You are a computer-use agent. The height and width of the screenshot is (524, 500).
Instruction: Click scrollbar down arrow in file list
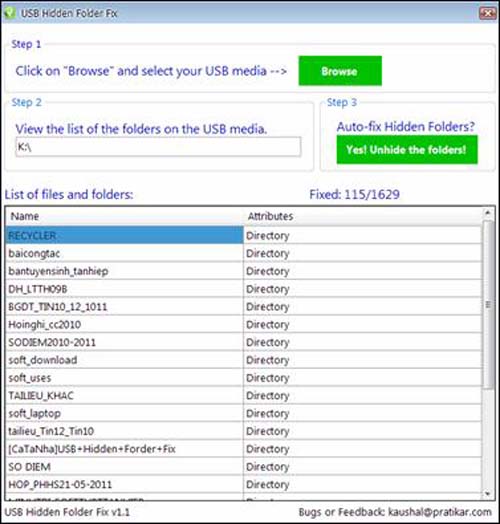[x=488, y=494]
